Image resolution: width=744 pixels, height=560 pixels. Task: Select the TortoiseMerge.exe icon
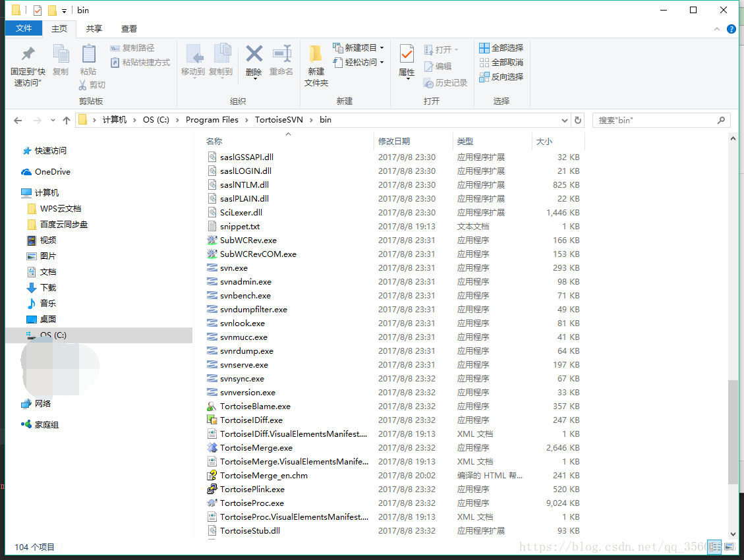(212, 447)
